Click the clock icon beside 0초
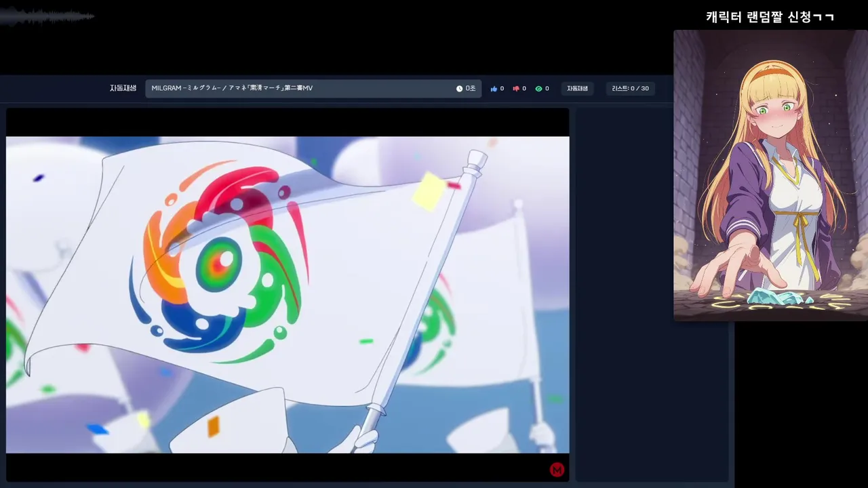Viewport: 868px width, 488px height. tap(459, 89)
